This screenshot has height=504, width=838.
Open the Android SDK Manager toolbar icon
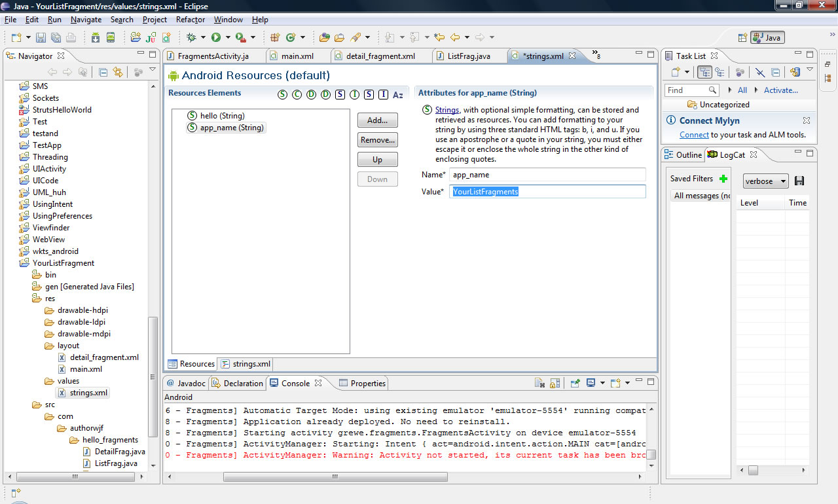96,38
